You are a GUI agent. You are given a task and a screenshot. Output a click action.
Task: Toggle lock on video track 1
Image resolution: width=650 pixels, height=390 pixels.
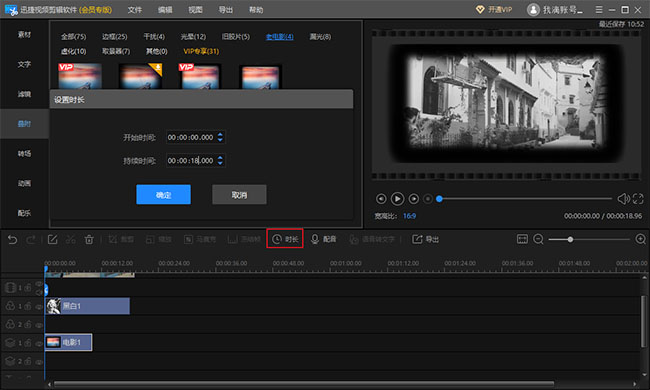pyautogui.click(x=28, y=287)
